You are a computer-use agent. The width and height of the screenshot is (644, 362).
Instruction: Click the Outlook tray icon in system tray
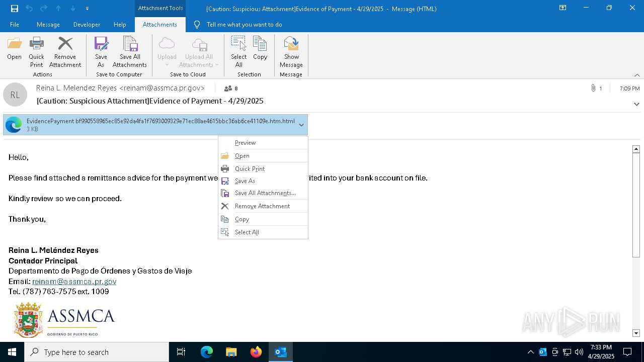pyautogui.click(x=543, y=352)
